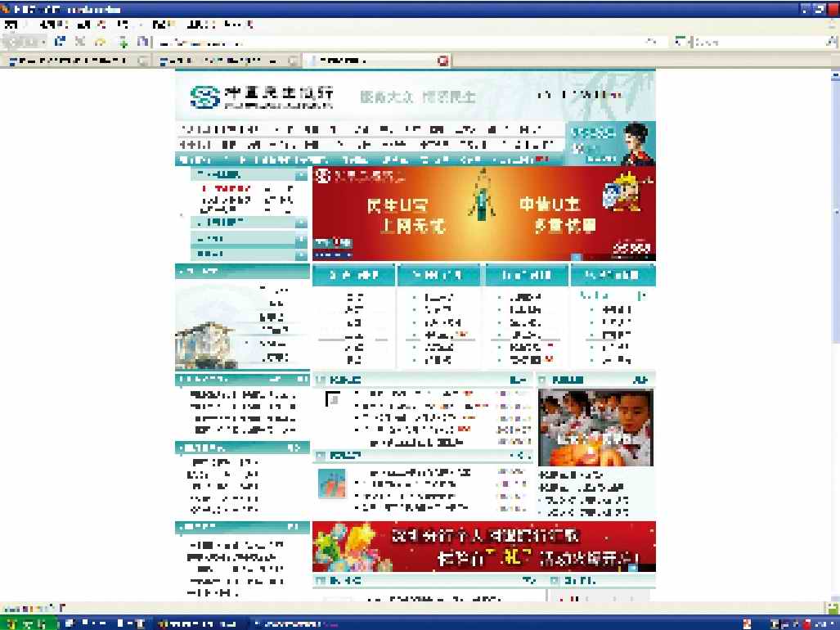Click the children news photo thumbnail
This screenshot has height=630, width=840.
pyautogui.click(x=595, y=426)
